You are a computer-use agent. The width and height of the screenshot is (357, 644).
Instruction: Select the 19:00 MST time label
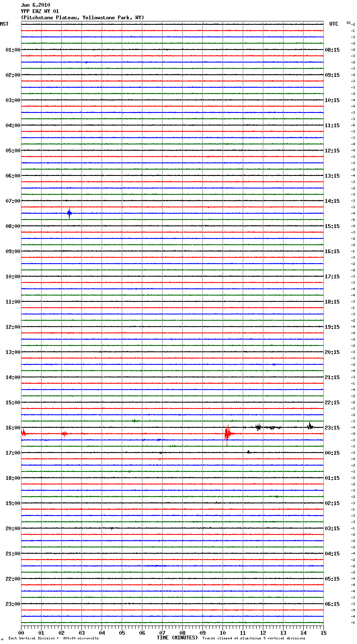click(x=13, y=503)
